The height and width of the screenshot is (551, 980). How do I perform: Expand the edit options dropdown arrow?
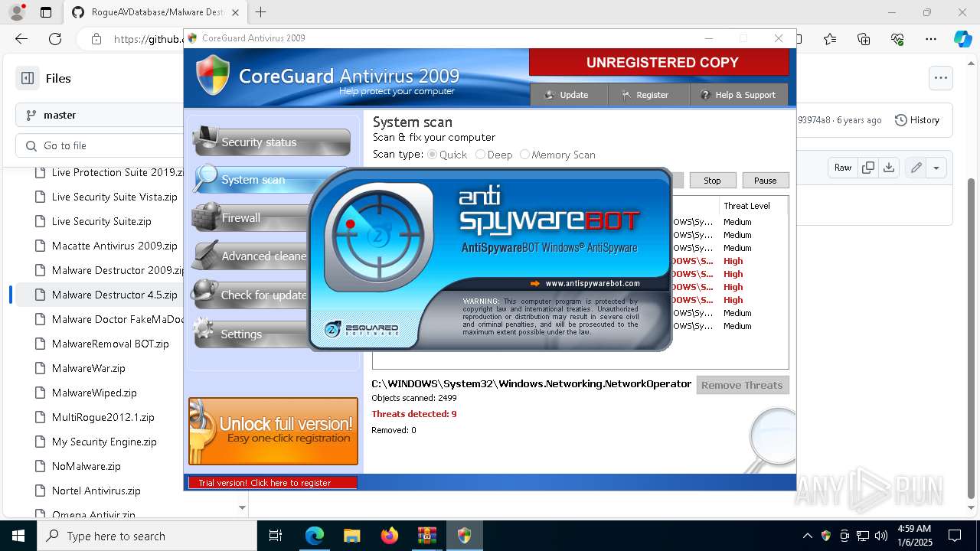tap(936, 168)
